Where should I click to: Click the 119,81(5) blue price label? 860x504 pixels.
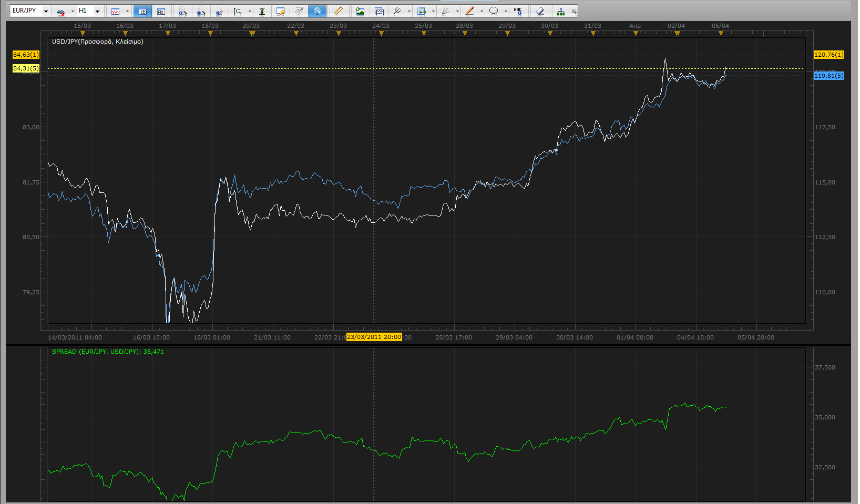[x=829, y=76]
